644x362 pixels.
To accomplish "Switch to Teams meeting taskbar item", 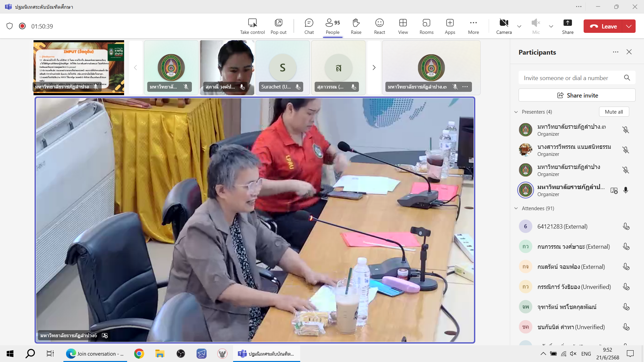I will coord(266,354).
